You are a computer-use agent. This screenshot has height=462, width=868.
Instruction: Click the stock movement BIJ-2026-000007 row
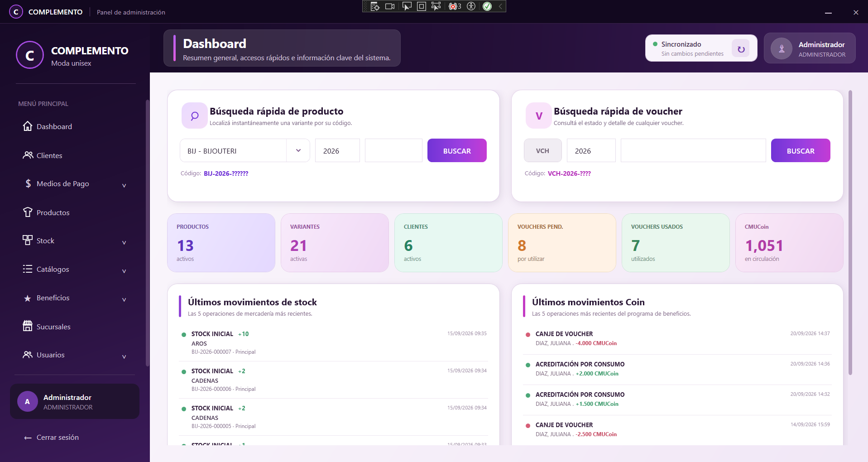click(x=334, y=342)
